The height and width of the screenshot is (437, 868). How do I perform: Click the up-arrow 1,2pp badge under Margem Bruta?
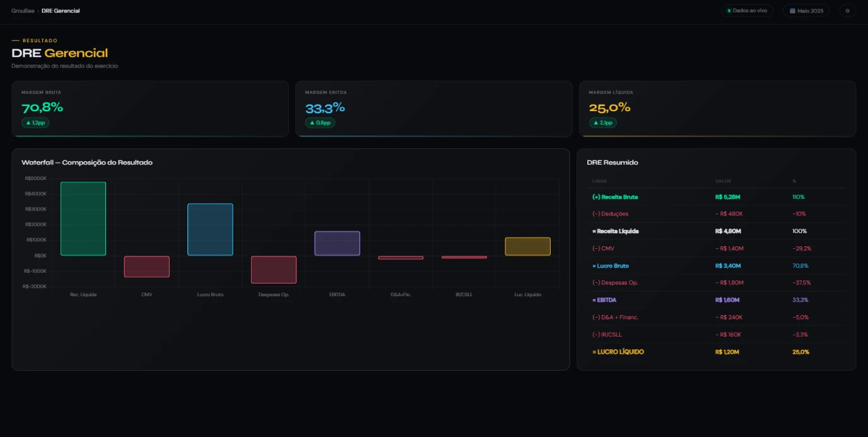pyautogui.click(x=35, y=123)
